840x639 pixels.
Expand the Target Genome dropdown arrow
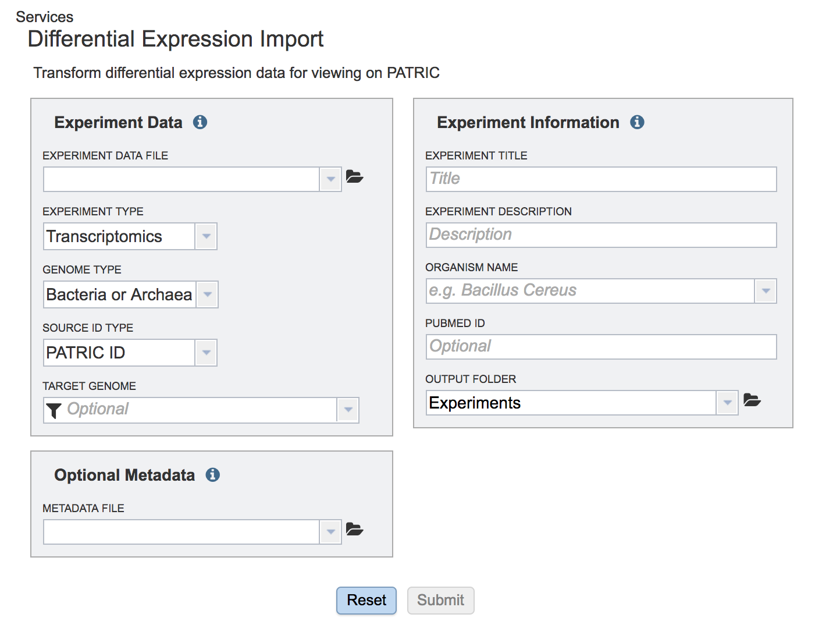[348, 410]
